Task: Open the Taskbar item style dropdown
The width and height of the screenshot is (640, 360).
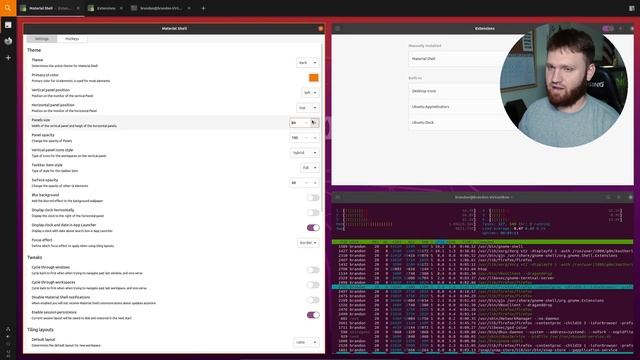Action: click(x=310, y=168)
